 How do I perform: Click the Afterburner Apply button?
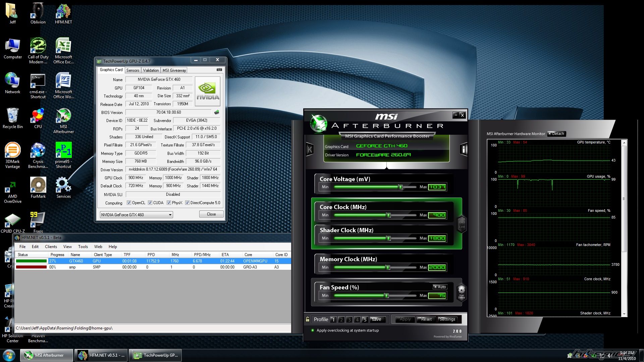pyautogui.click(x=405, y=319)
